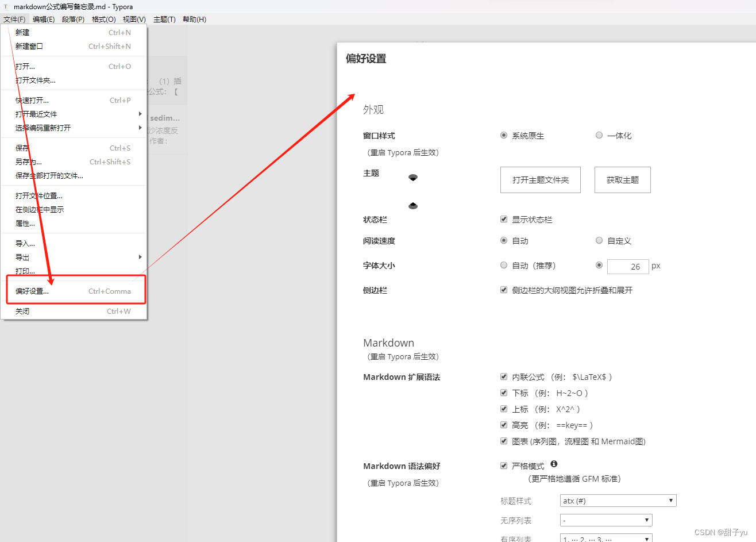
Task: Choose 新建窗口 menu entry
Action: [74, 47]
